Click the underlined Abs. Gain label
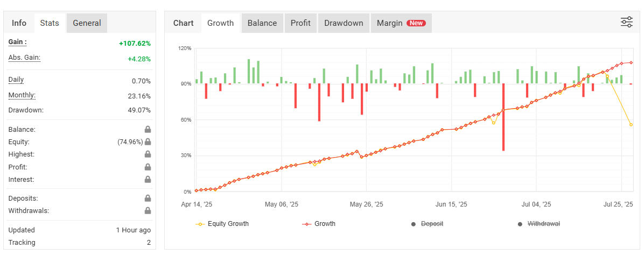644x255 pixels. click(24, 58)
